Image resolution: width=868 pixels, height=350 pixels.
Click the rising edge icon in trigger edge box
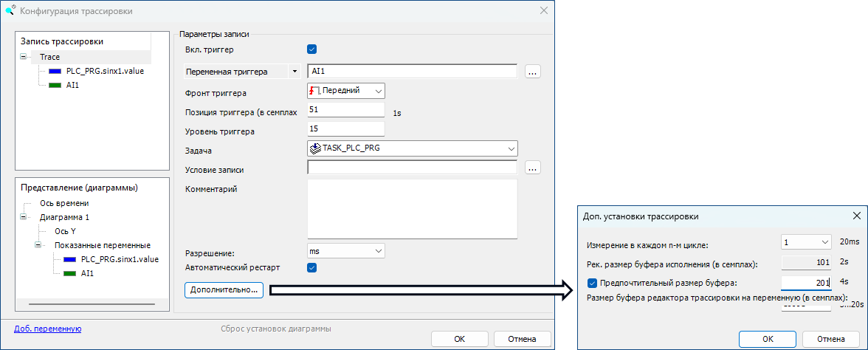click(x=315, y=91)
